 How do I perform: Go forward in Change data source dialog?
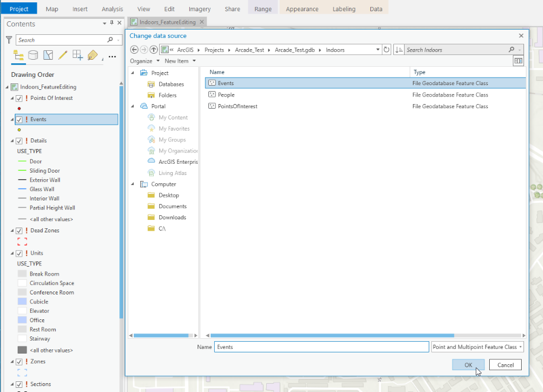pyautogui.click(x=144, y=50)
